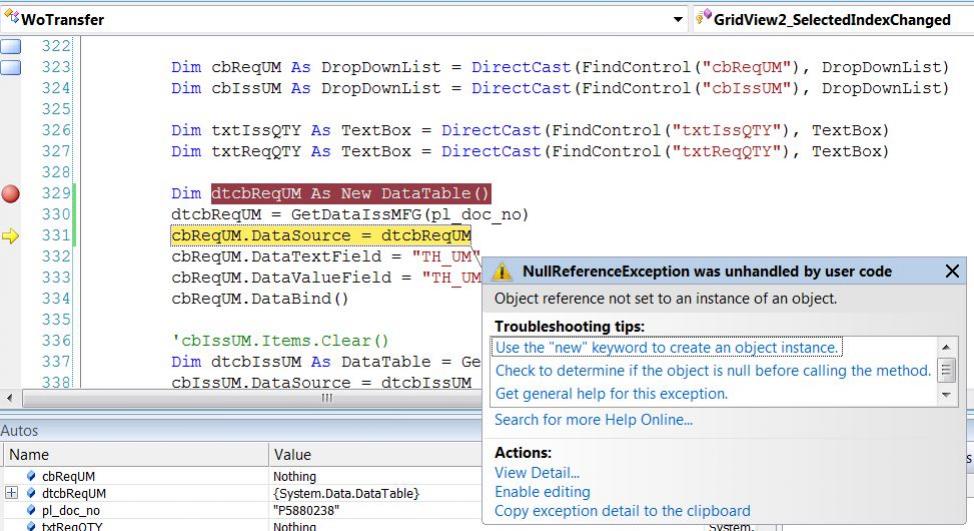974x531 pixels.
Task: Click the Value column header in Autos
Action: pyautogui.click(x=375, y=455)
